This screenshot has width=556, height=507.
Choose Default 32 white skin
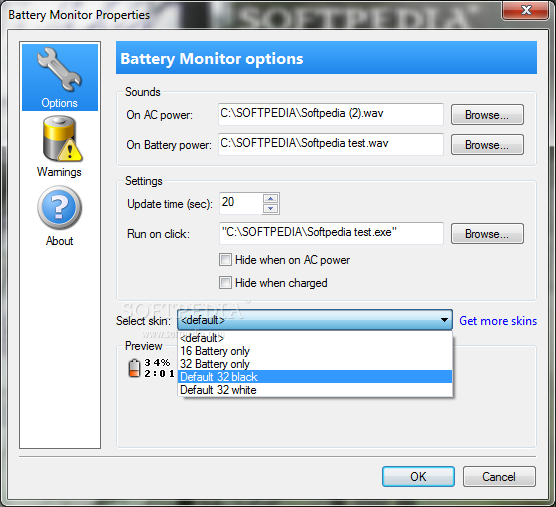315,390
